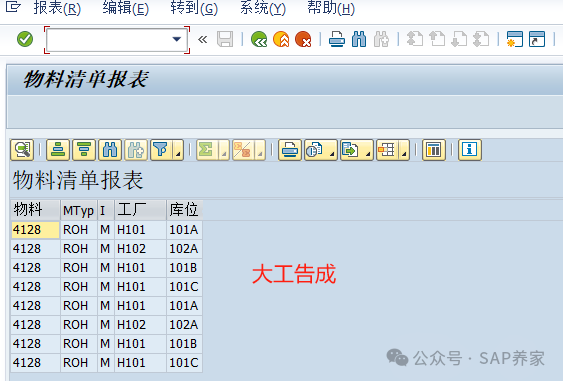
Task: Click the ALV toolbar Find Next icon
Action: click(136, 150)
